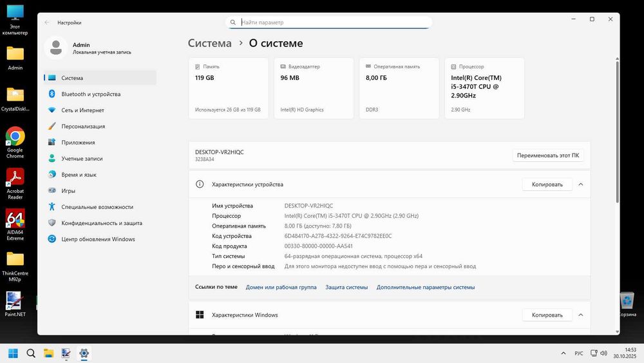The image size is (644, 363).
Task: Click Переименовать этот ПК button
Action: (x=548, y=155)
